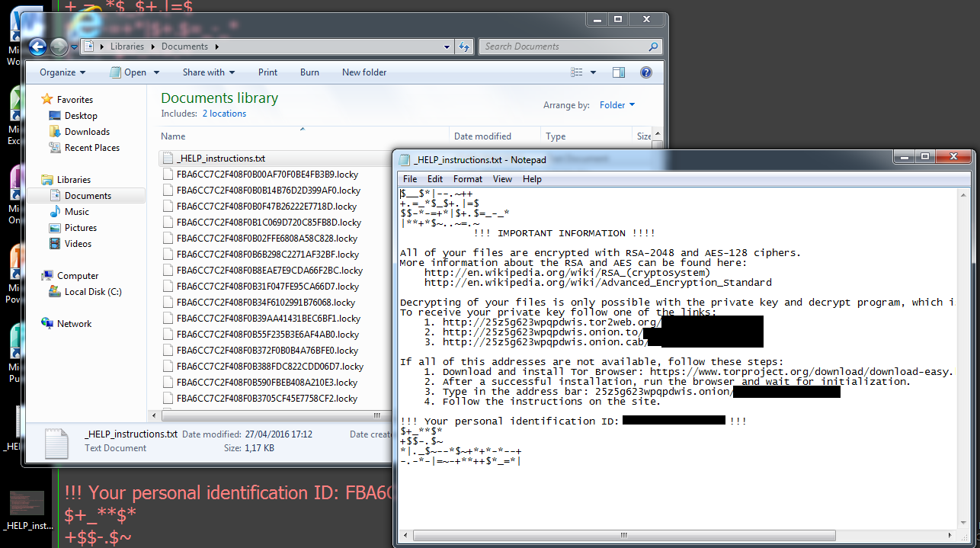
Task: Expand the Open button dropdown arrow
Action: [x=156, y=72]
